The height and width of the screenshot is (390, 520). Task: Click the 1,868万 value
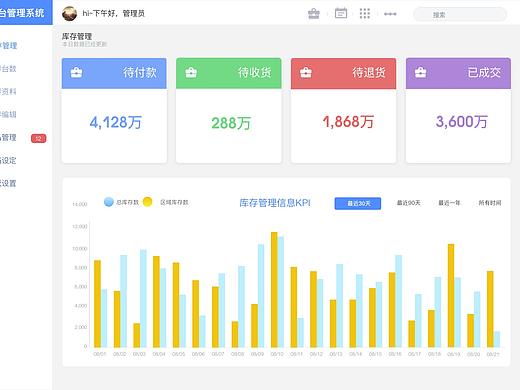[x=348, y=122]
